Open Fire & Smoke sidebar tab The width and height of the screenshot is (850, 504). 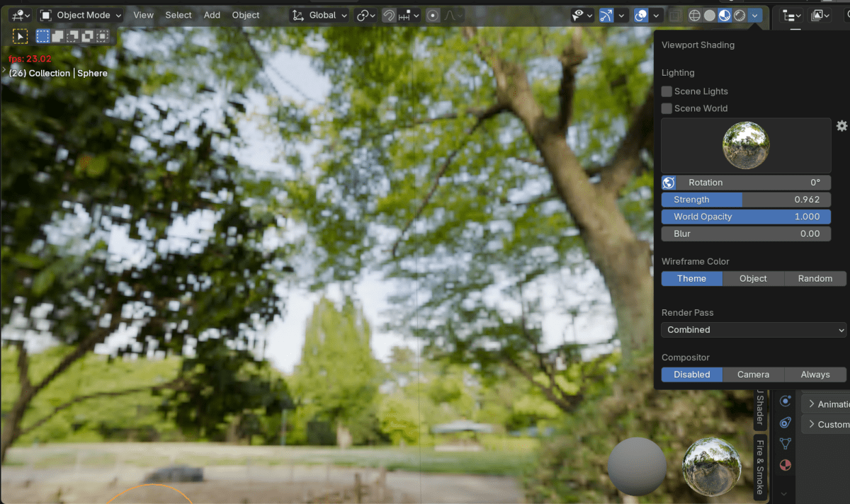click(x=761, y=466)
